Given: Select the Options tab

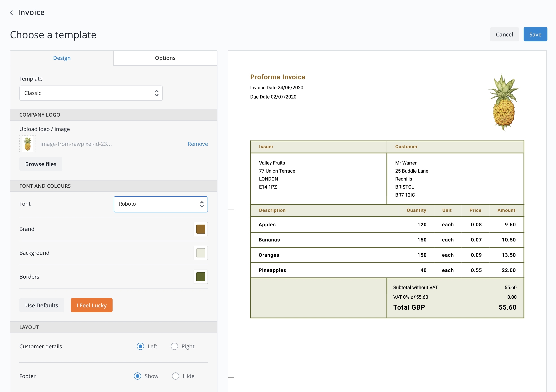Looking at the screenshot, I should (165, 58).
